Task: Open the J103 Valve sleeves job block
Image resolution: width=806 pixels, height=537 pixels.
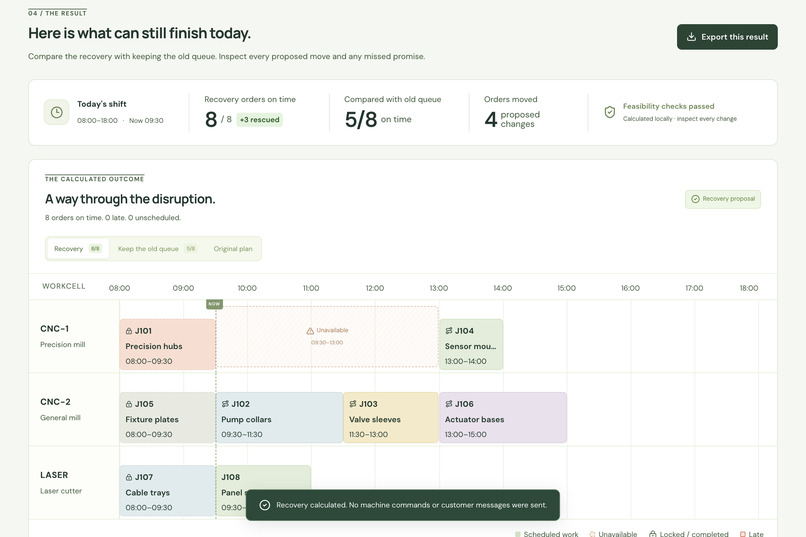Action: 391,418
